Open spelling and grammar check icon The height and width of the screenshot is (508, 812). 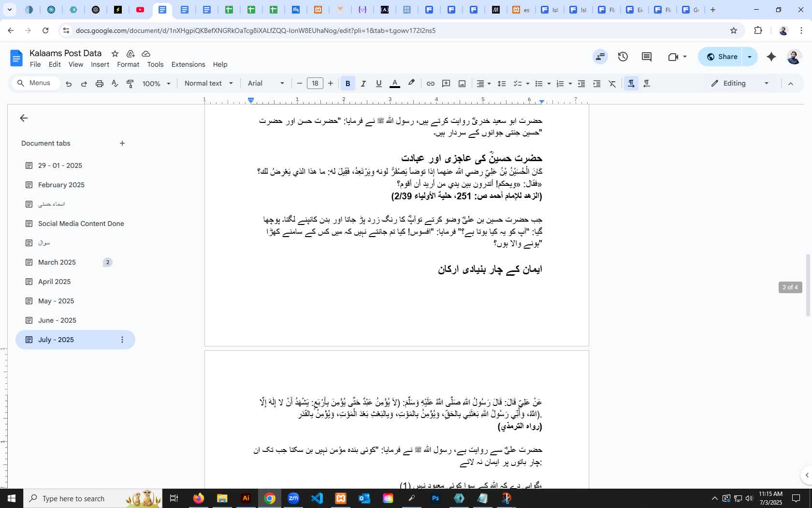115,84
